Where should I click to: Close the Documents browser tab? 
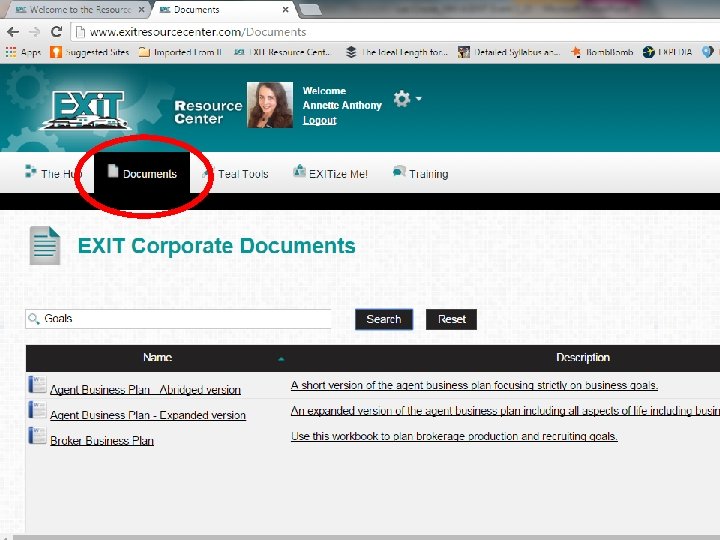click(285, 10)
